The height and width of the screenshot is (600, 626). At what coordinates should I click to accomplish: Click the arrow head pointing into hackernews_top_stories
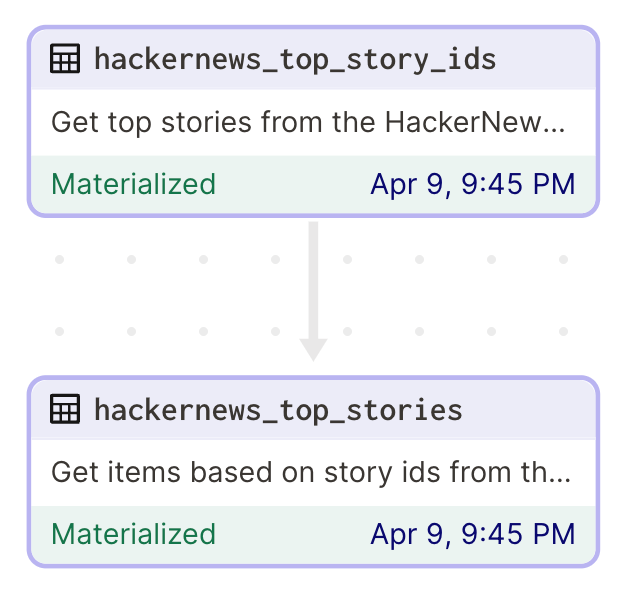click(x=313, y=350)
